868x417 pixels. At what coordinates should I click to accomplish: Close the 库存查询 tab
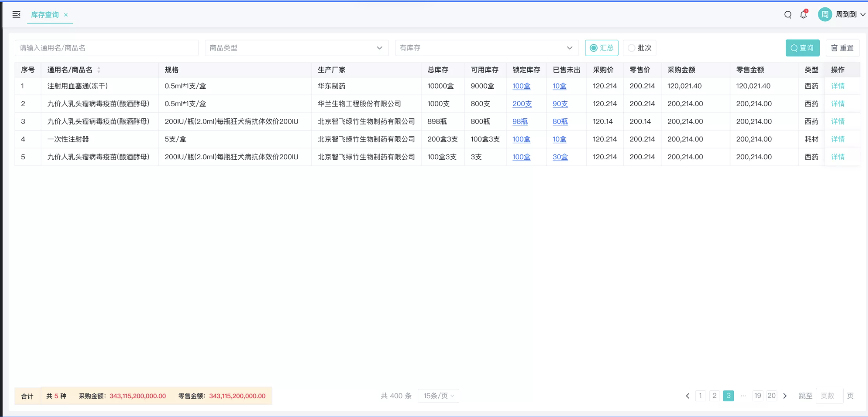pos(66,15)
